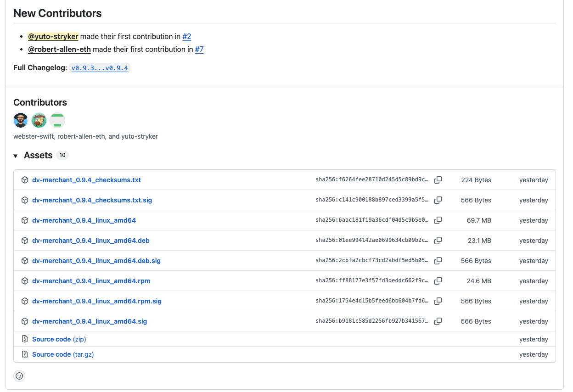Image resolution: width=573 pixels, height=392 pixels.
Task: Click sha256:f6264fee28710d245d5c89bd9c hash text
Action: tap(372, 180)
